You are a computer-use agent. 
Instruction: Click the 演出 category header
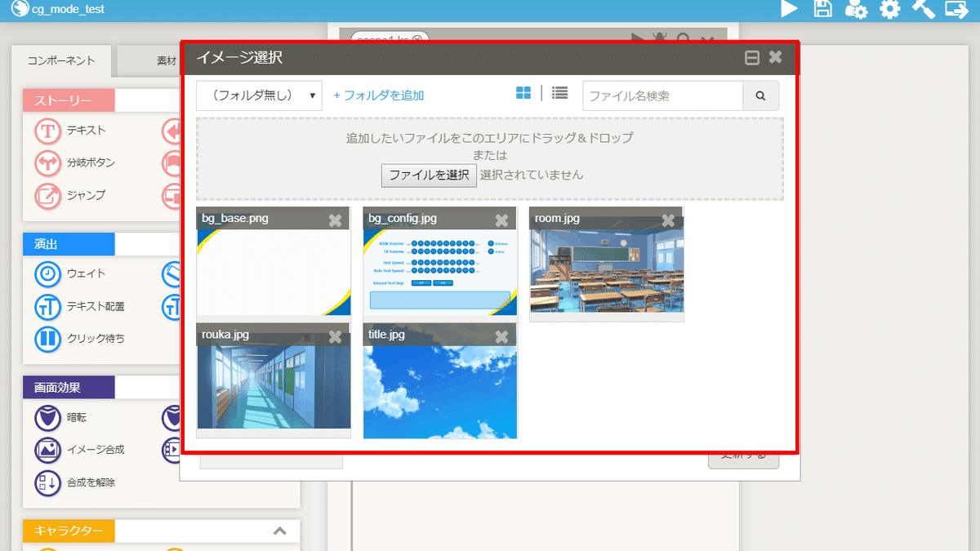69,244
